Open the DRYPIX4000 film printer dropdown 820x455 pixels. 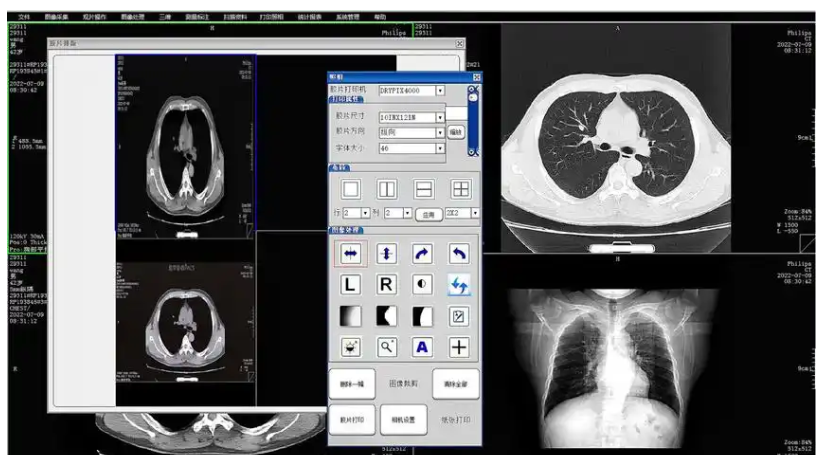(x=440, y=91)
